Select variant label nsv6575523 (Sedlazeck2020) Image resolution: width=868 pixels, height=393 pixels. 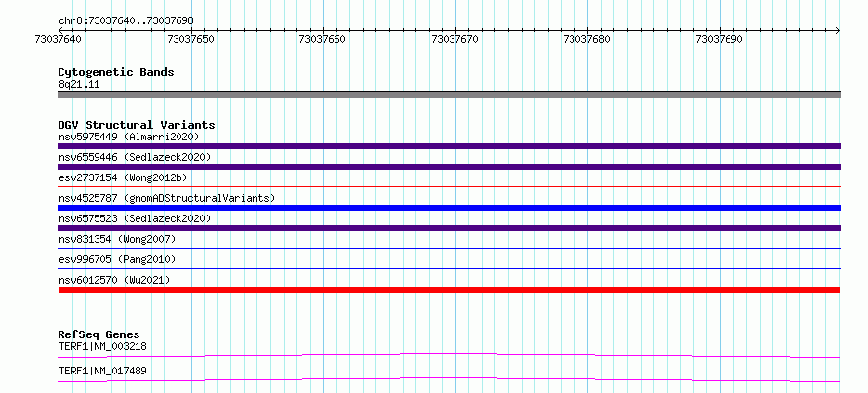135,218
